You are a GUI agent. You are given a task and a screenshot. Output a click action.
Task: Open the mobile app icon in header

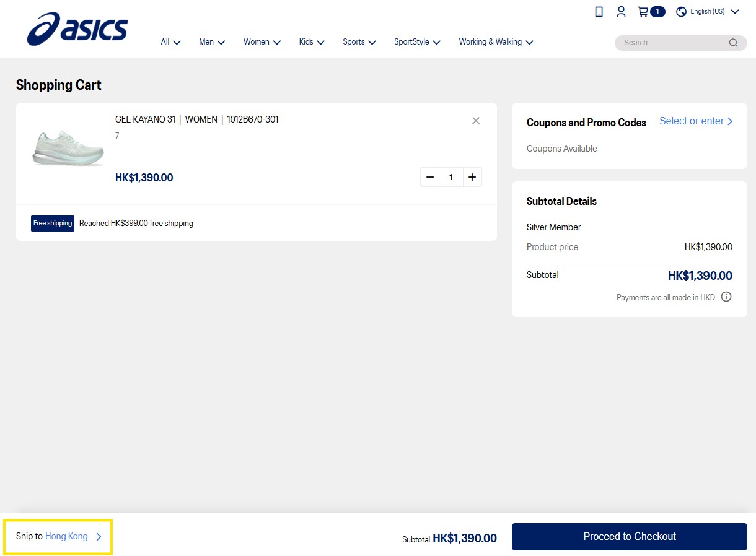(x=599, y=12)
